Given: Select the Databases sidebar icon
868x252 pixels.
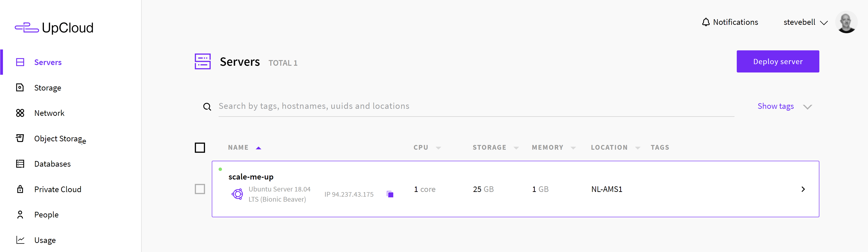Looking at the screenshot, I should (x=20, y=164).
